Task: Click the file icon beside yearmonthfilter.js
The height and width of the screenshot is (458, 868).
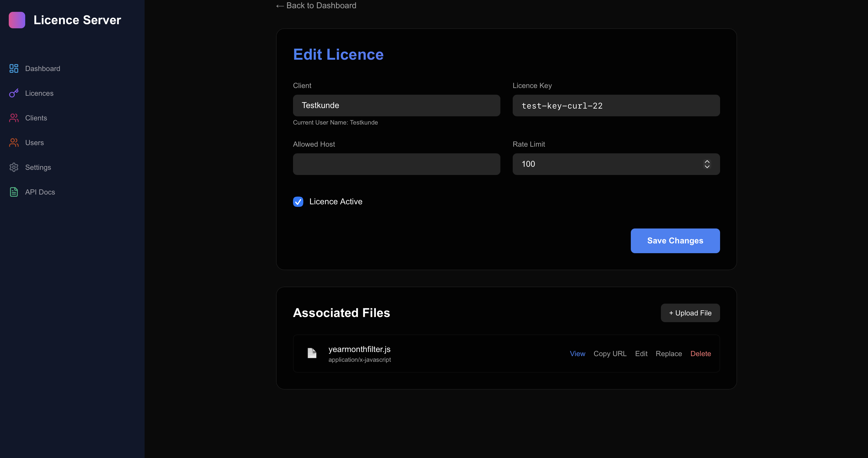Action: (x=312, y=353)
